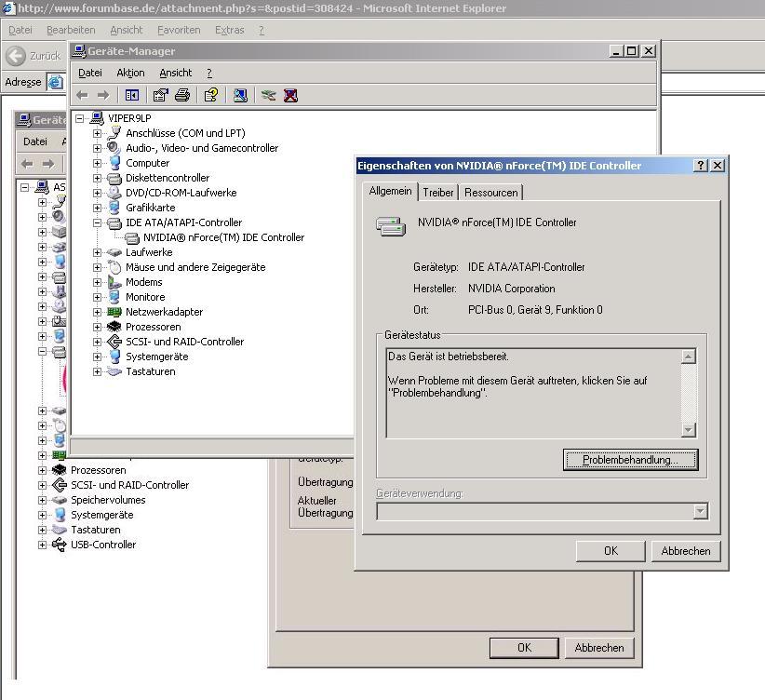Expand Speichervolumes in background Geräte-Manager

click(x=43, y=501)
